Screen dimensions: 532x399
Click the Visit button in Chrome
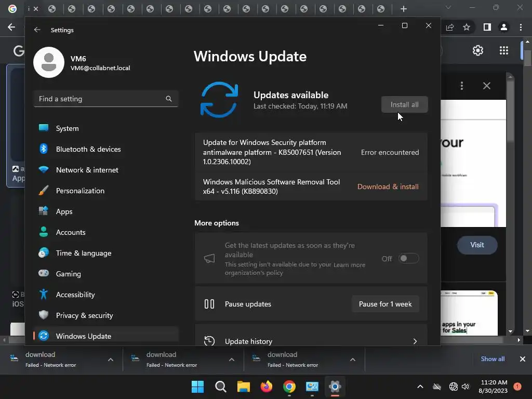477,245
